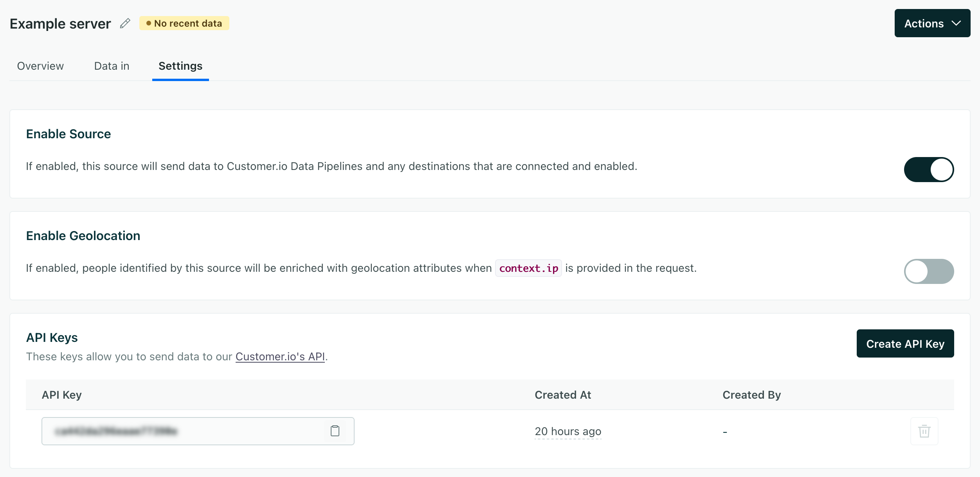Click the 'Example server' title
Image resolution: width=980 pixels, height=477 pixels.
[x=60, y=23]
